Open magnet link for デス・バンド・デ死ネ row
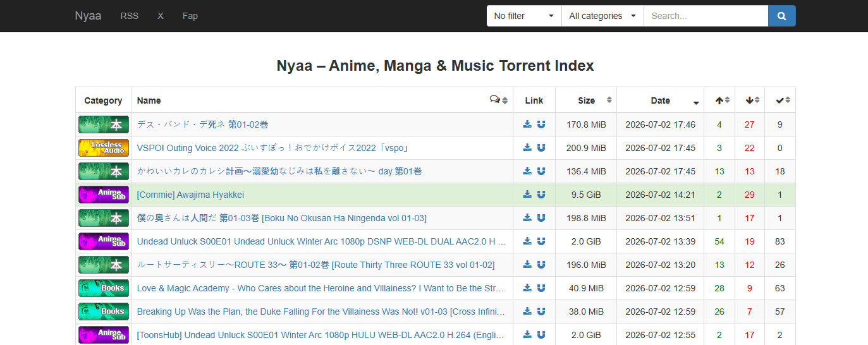Image resolution: width=868 pixels, height=345 pixels. [541, 124]
